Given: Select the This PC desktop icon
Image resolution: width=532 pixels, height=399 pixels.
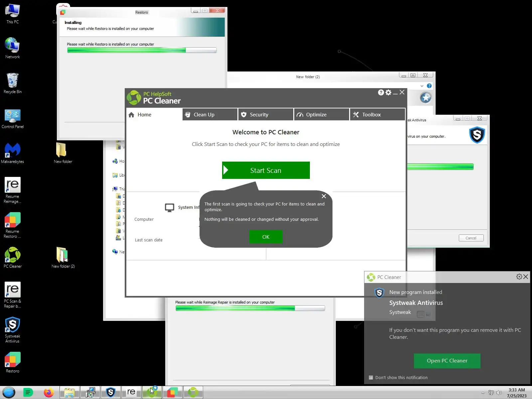Looking at the screenshot, I should click(13, 14).
